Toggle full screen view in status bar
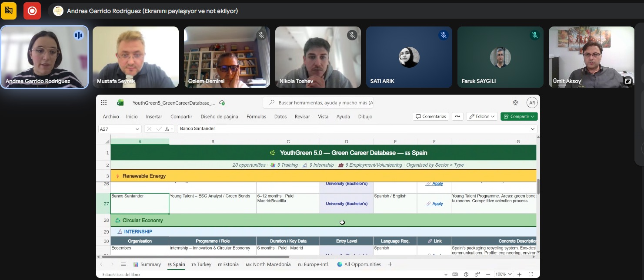 (531, 274)
